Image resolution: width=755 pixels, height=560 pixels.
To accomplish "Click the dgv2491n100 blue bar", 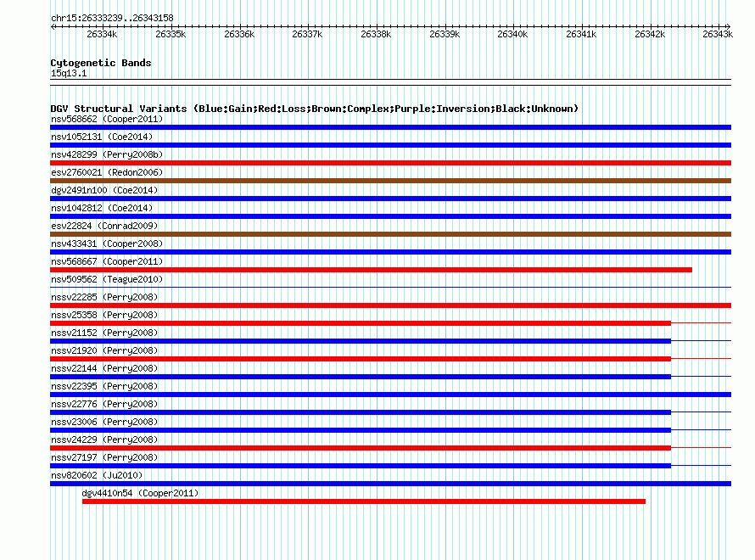I will coord(390,199).
